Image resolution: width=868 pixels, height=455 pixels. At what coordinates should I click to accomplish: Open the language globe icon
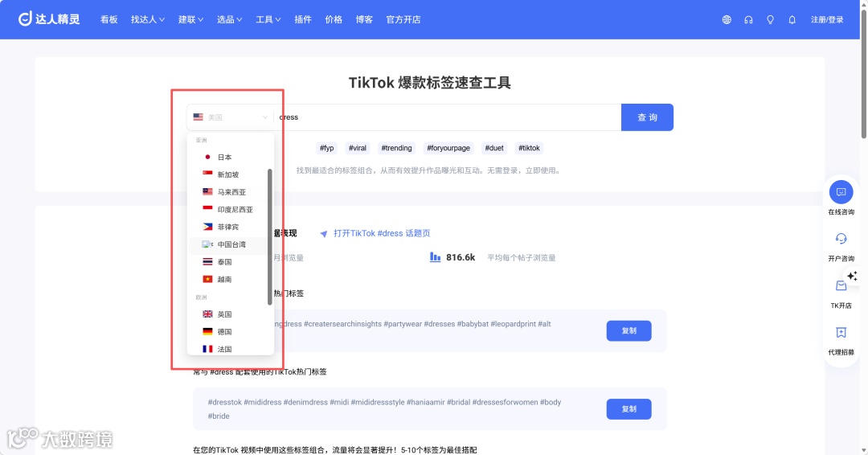[727, 20]
